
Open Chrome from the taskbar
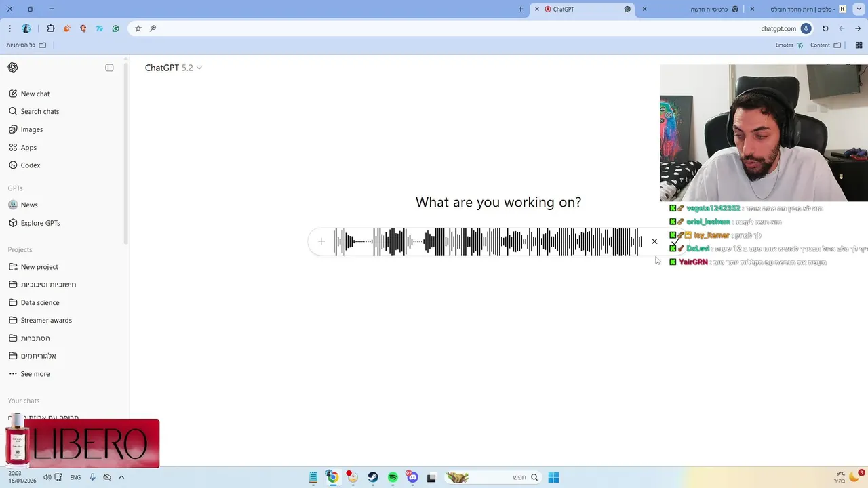coord(332,477)
